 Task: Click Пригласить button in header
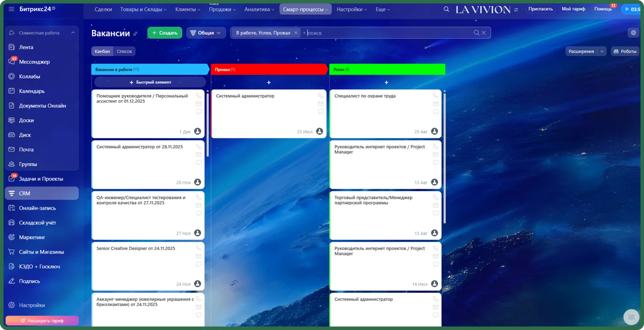click(x=540, y=9)
